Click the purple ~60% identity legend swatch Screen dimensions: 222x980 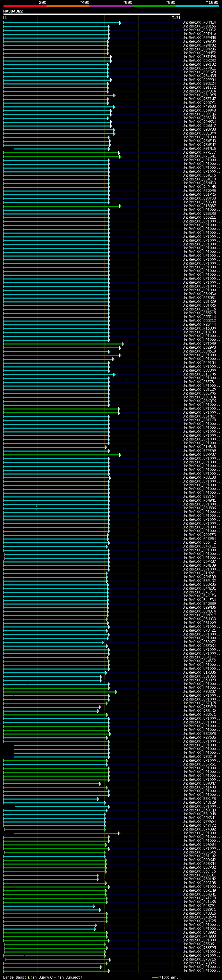click(x=111, y=6)
